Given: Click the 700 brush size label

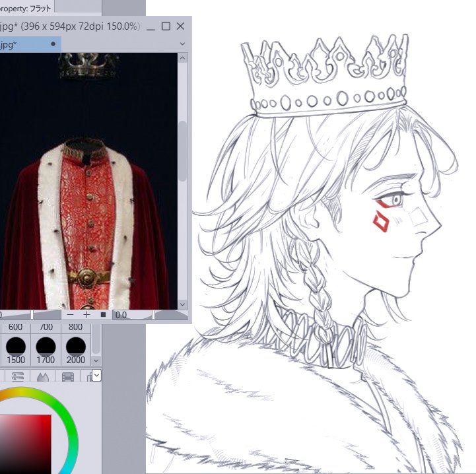Looking at the screenshot, I should point(46,327).
